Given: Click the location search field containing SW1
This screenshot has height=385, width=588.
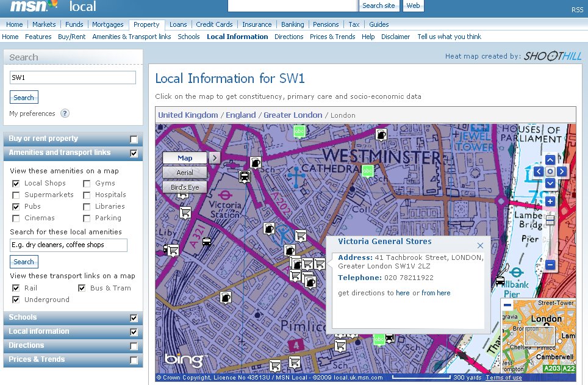Looking at the screenshot, I should click(73, 77).
